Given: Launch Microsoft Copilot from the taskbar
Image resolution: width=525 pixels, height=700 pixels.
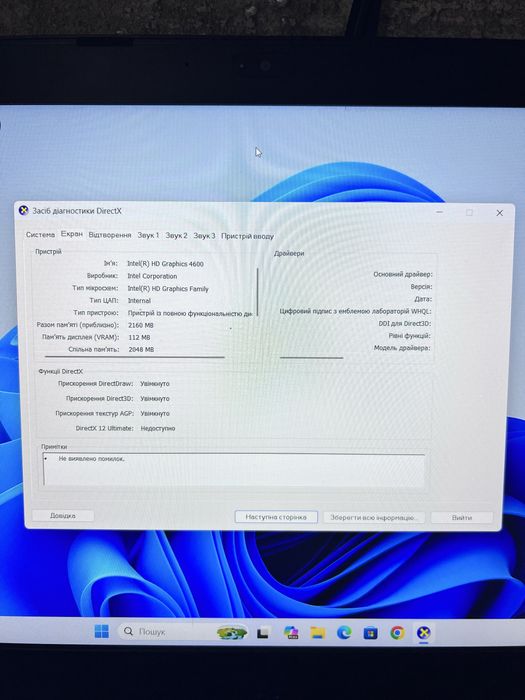Looking at the screenshot, I should pos(291,632).
